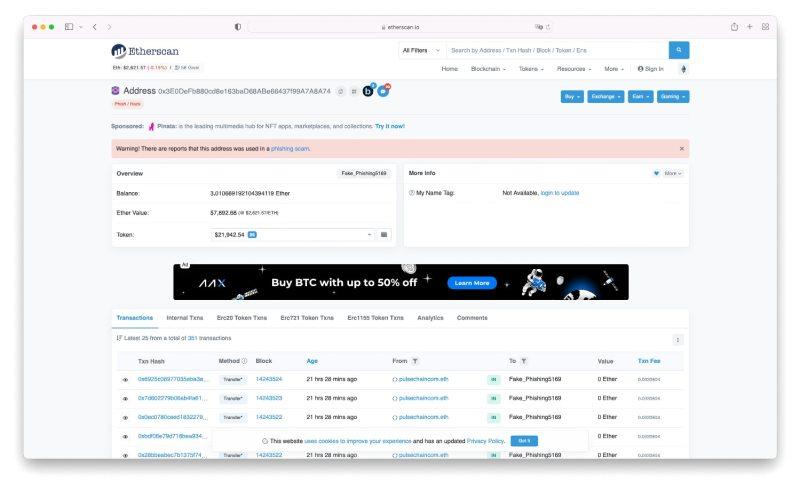The height and width of the screenshot is (490, 800).
Task: Open the Blockchain navigation menu
Action: point(488,69)
